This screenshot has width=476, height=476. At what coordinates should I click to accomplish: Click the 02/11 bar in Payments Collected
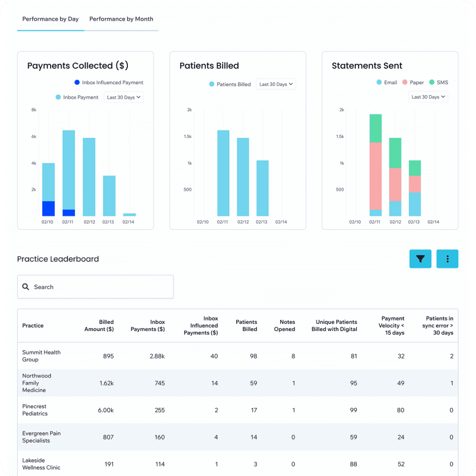coord(69,172)
